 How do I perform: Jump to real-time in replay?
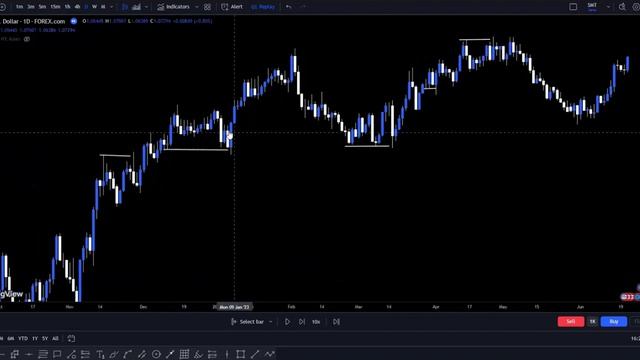336,322
